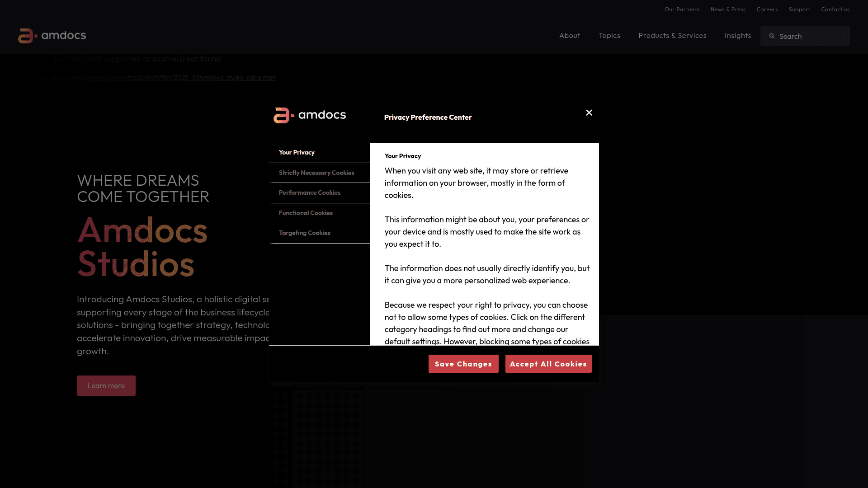Screen dimensions: 868x488
Task: Open the Performance Cookies section
Action: (309, 192)
